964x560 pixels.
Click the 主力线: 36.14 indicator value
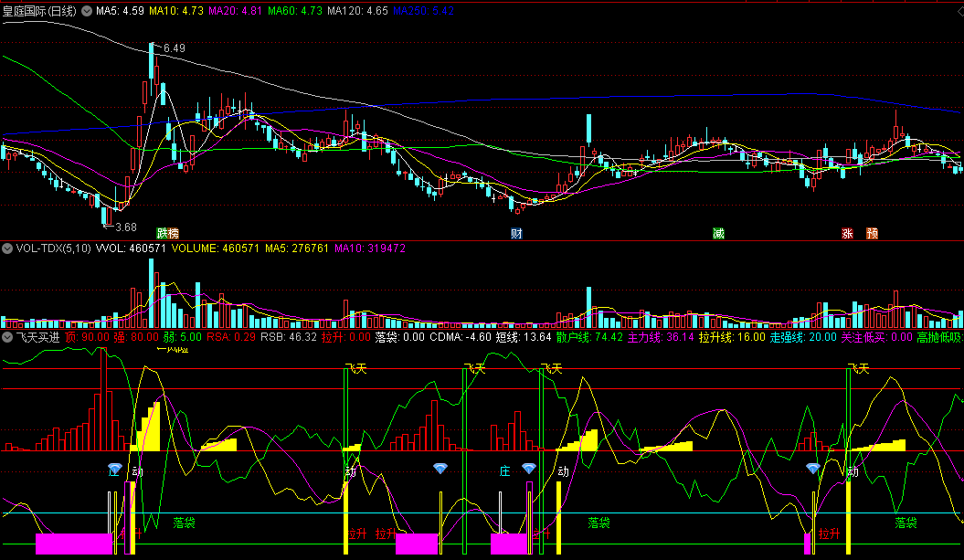[661, 337]
